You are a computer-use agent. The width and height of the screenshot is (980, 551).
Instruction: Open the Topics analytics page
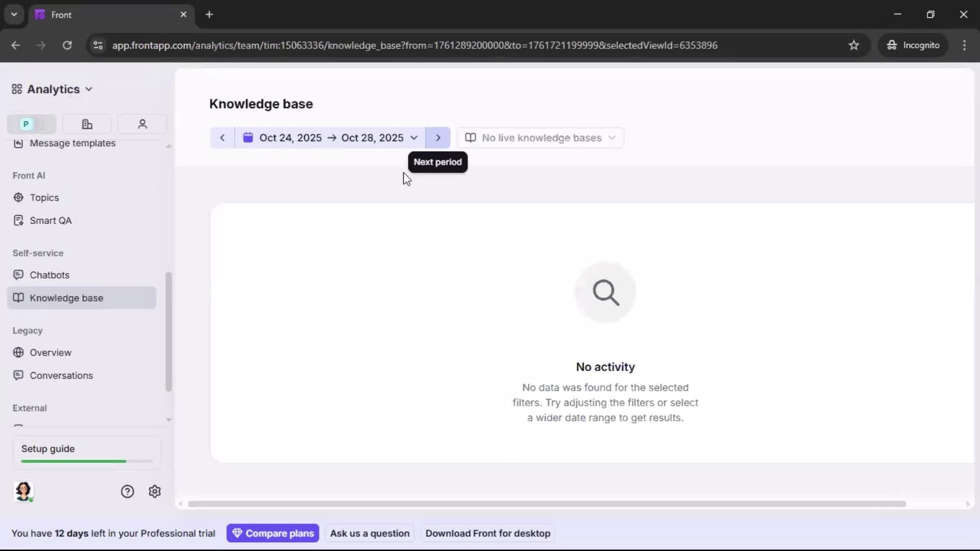(44, 197)
